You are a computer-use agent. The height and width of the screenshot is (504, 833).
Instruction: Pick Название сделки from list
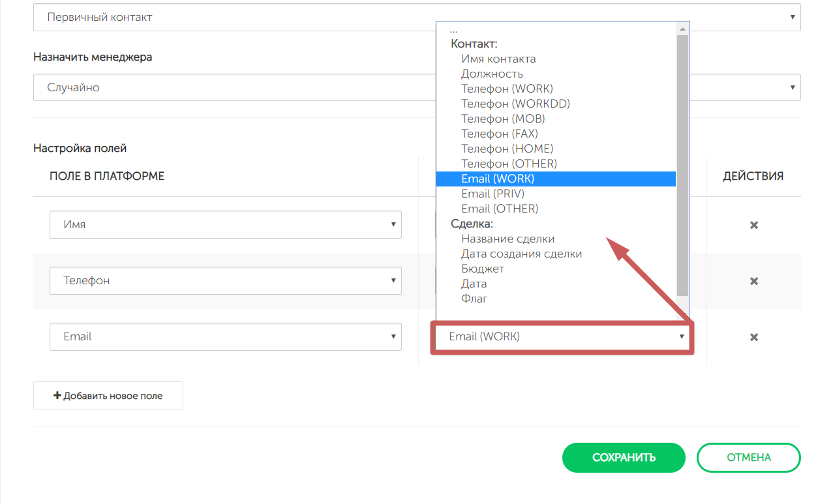pyautogui.click(x=507, y=239)
